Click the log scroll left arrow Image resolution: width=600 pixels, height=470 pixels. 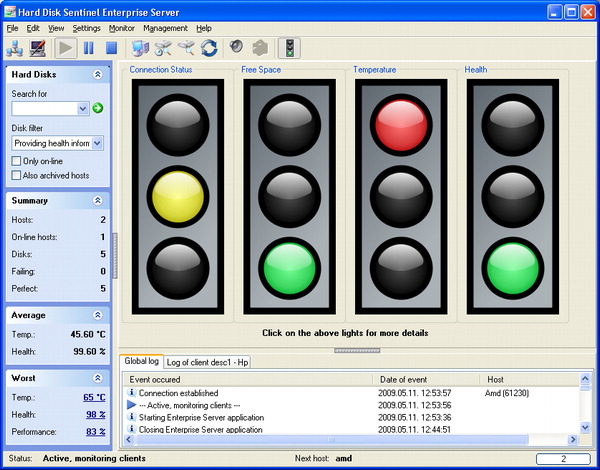coord(129,440)
